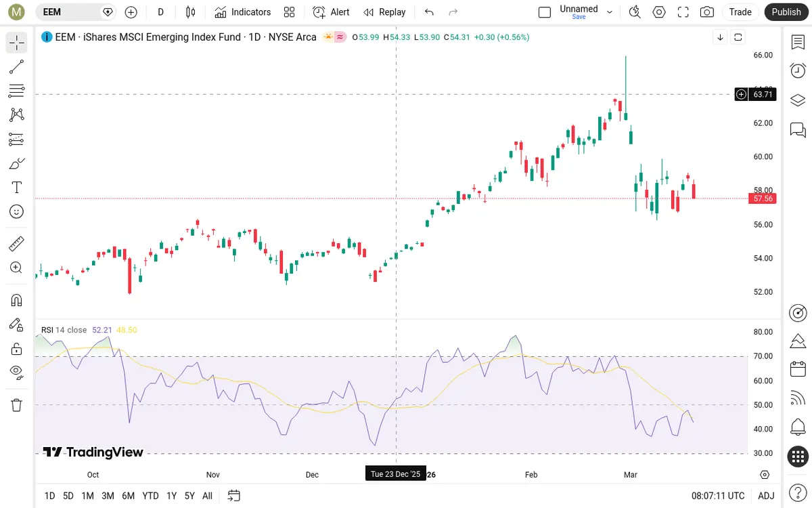Image resolution: width=812 pixels, height=508 pixels.
Task: Take a chart snapshot with camera
Action: coord(707,12)
